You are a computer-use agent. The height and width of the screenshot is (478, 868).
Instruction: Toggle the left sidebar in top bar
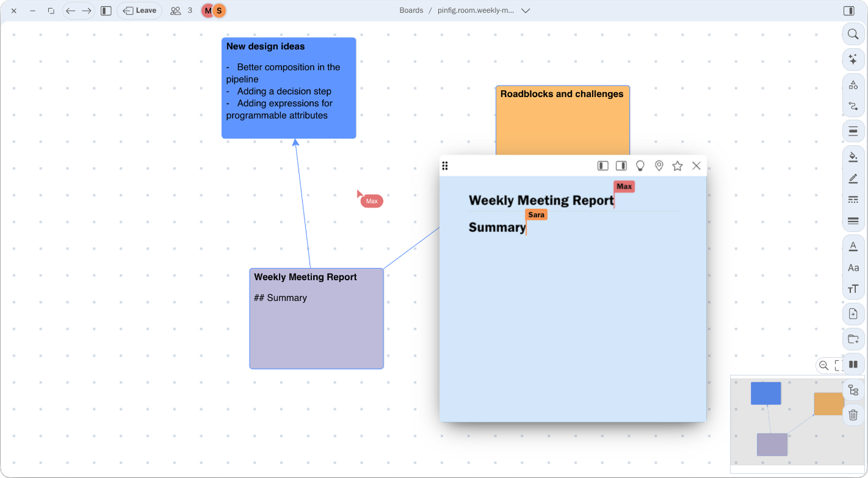[106, 10]
